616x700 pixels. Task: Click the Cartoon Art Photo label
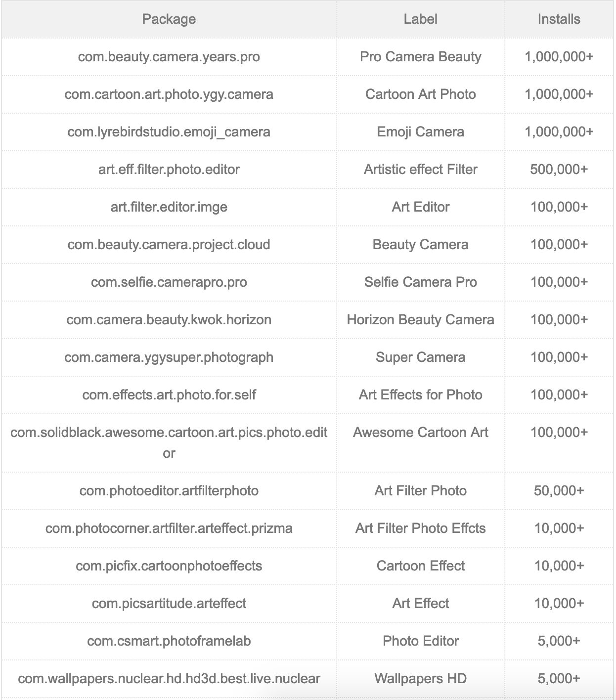(420, 94)
